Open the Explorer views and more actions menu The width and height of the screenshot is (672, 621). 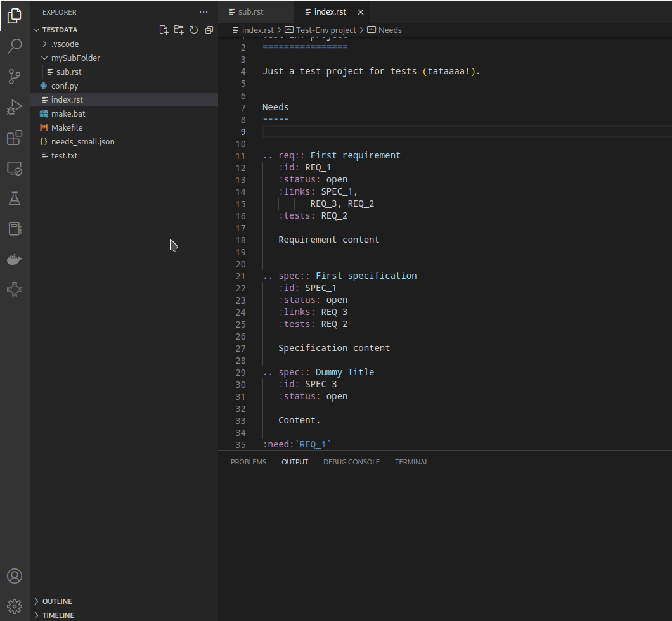[x=204, y=12]
